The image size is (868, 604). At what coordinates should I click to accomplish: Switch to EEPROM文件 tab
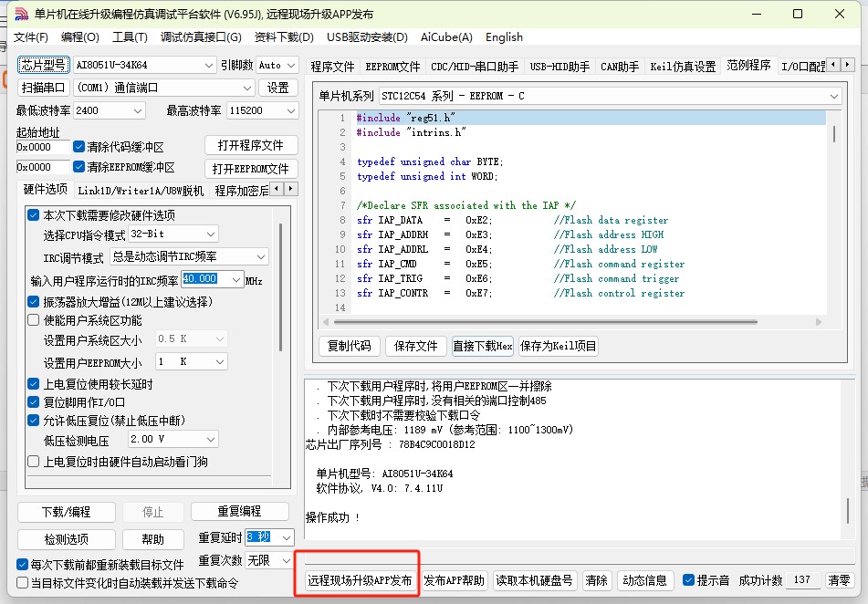(393, 67)
